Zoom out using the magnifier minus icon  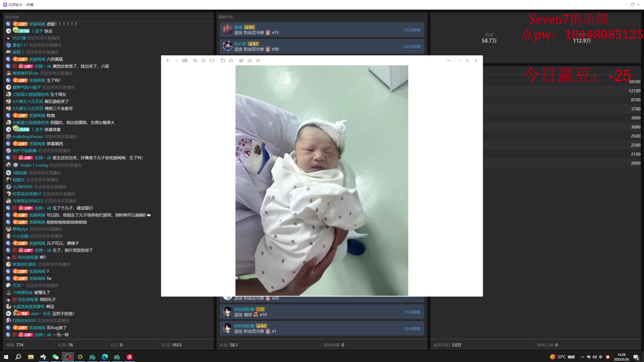pyautogui.click(x=204, y=61)
